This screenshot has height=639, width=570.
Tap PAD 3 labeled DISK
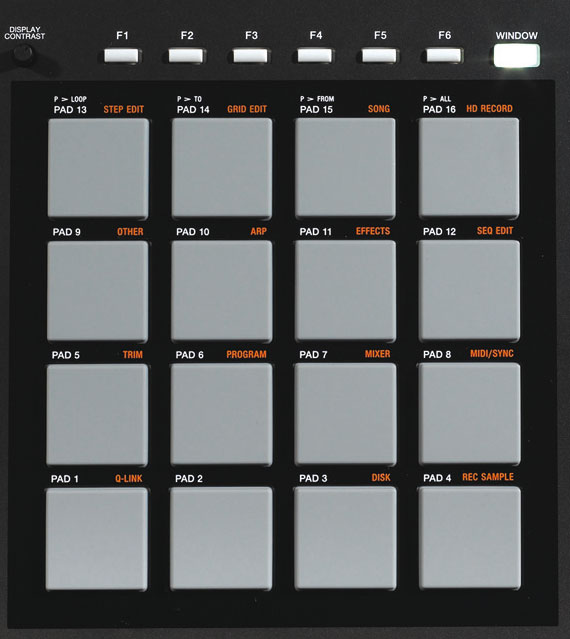(x=345, y=538)
